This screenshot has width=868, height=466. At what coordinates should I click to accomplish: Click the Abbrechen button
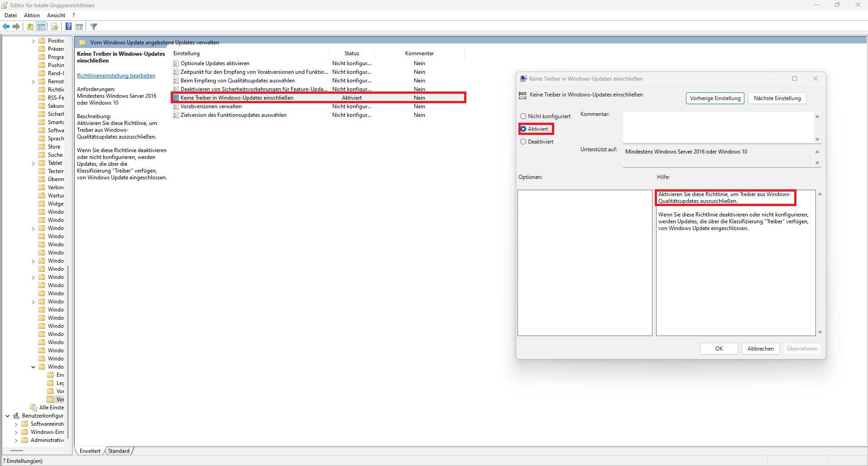[760, 349]
